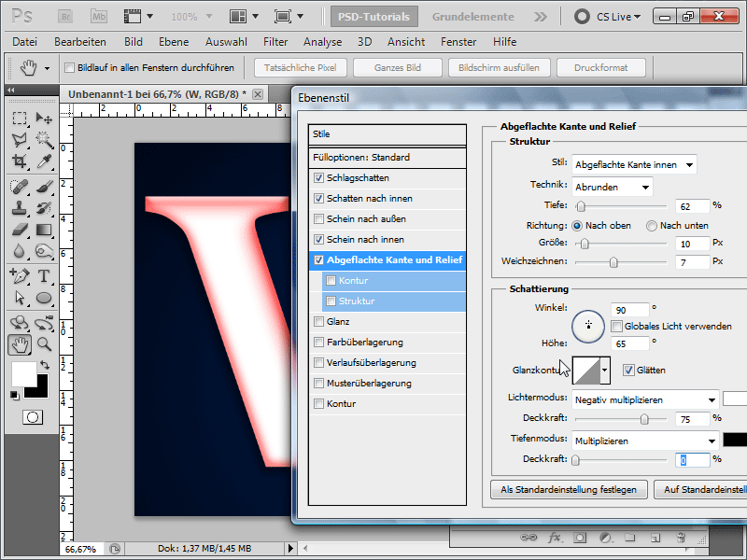Open the Stil dropdown (Abgeflachte Kante innen)

click(634, 165)
